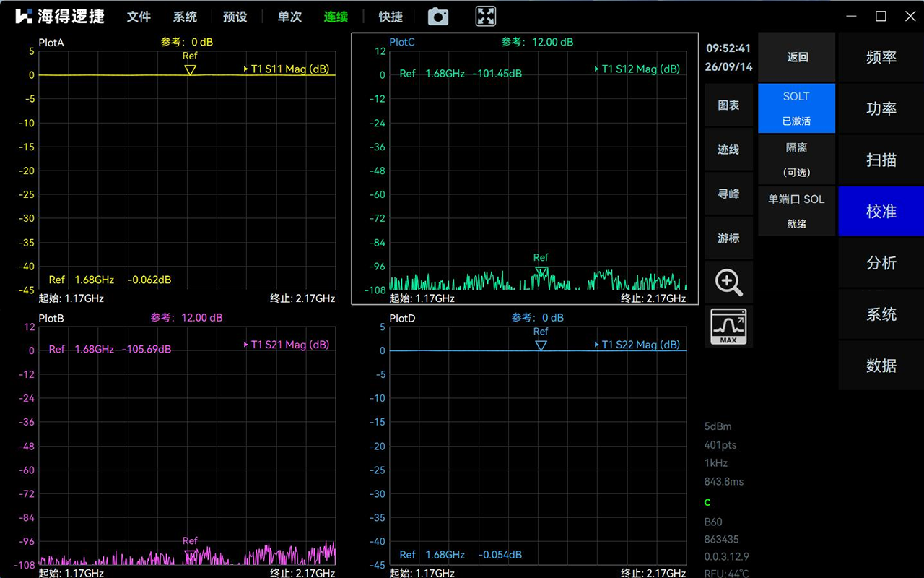
Task: Click the firmware version 0.0.3.12.9
Action: pos(727,556)
